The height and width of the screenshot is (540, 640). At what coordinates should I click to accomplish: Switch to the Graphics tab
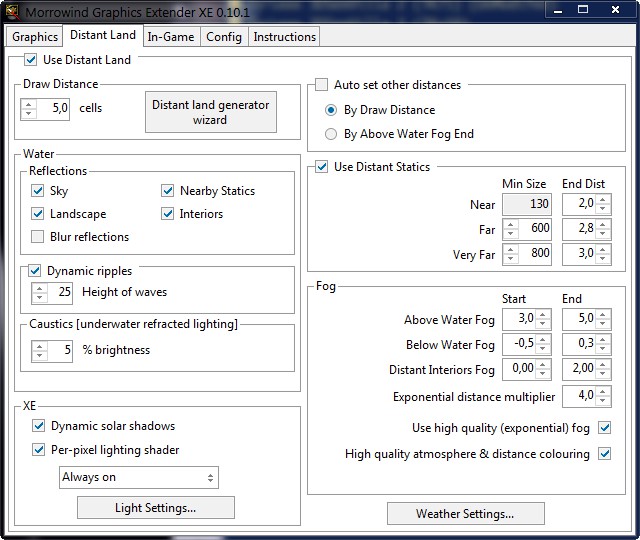click(x=35, y=37)
